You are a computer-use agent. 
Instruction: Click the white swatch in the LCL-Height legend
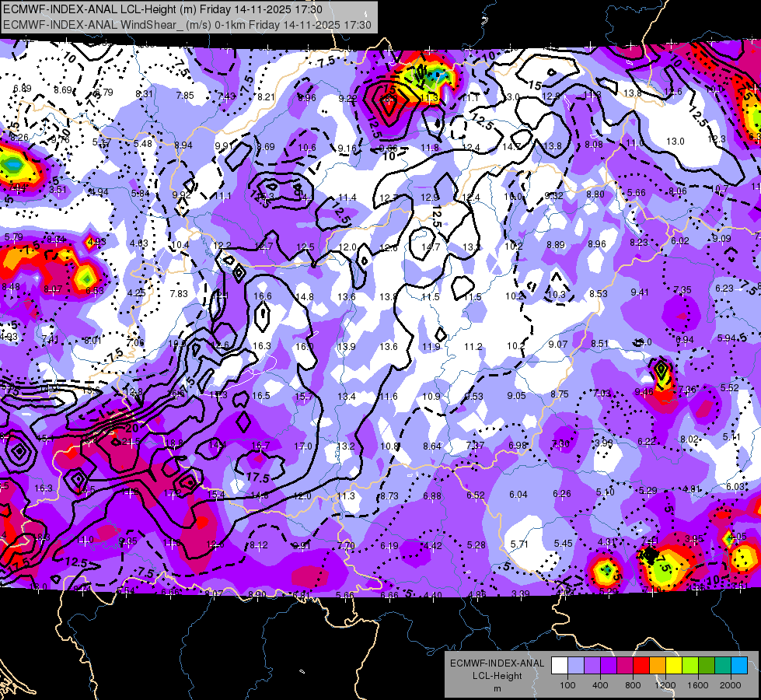pos(560,666)
